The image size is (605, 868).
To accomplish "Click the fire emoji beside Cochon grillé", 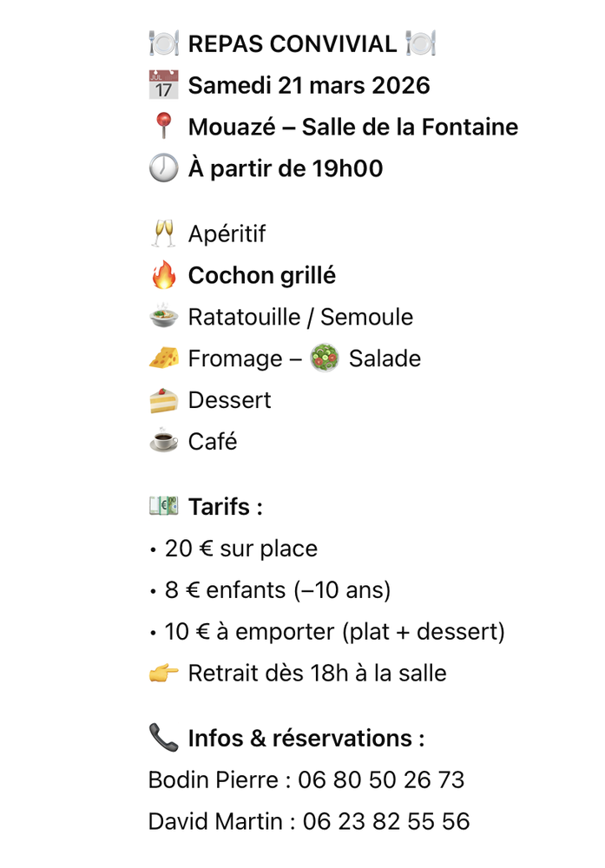I will coord(163,276).
